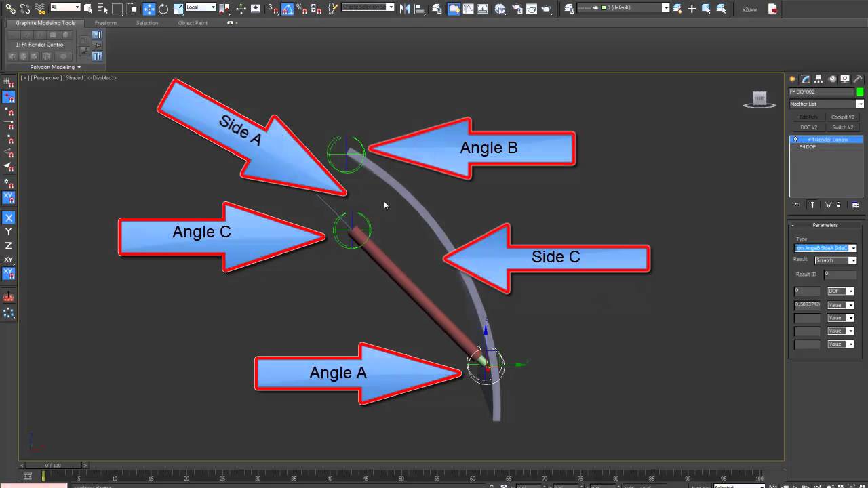
Task: Open the Curve Editor from toolbar
Action: [x=469, y=8]
